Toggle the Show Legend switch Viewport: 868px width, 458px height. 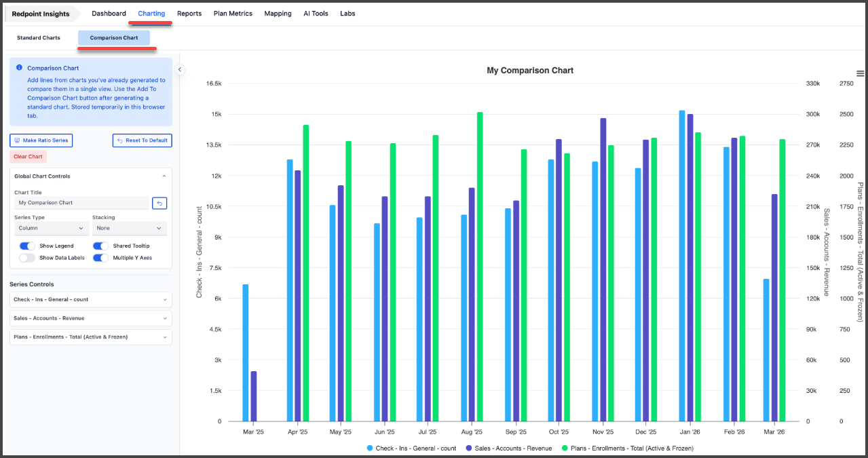[x=27, y=246]
